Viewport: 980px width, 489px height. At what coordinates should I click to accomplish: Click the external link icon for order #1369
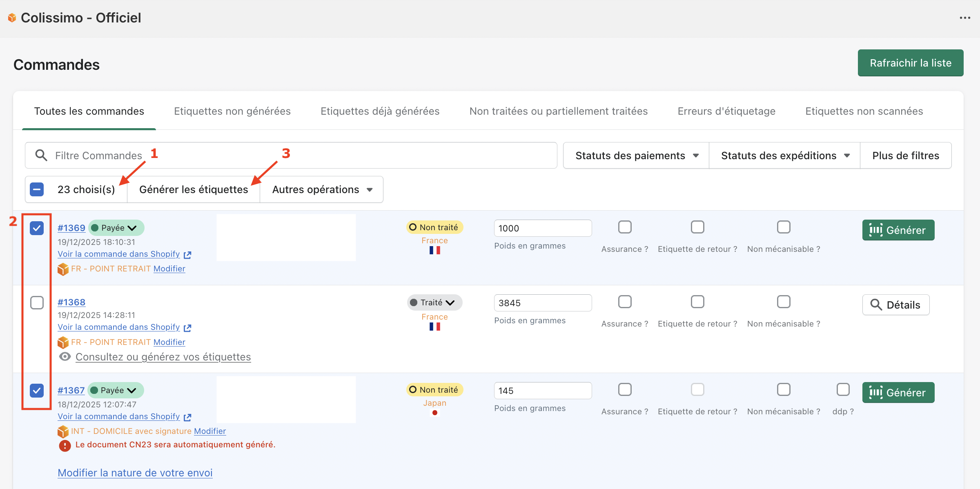tap(187, 255)
